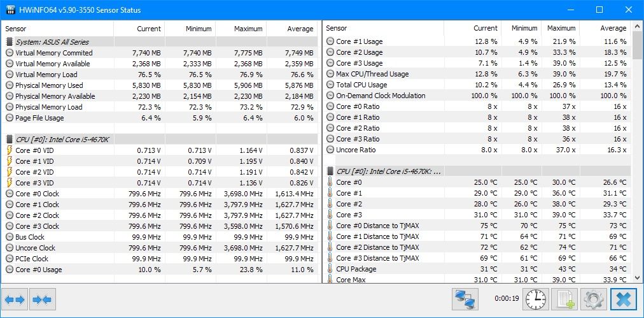Select the Core #2 Clock row

coord(160,215)
